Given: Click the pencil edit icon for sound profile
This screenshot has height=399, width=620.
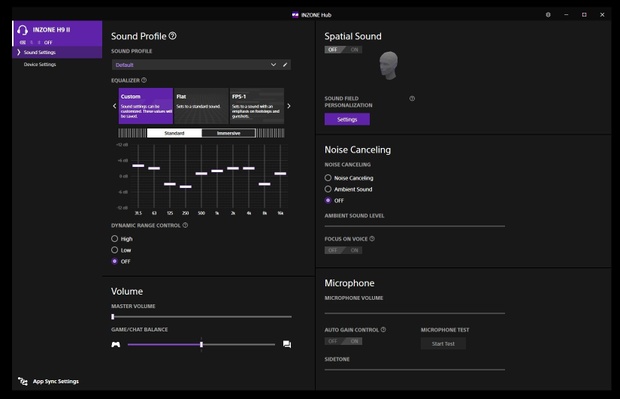Looking at the screenshot, I should pyautogui.click(x=285, y=65).
